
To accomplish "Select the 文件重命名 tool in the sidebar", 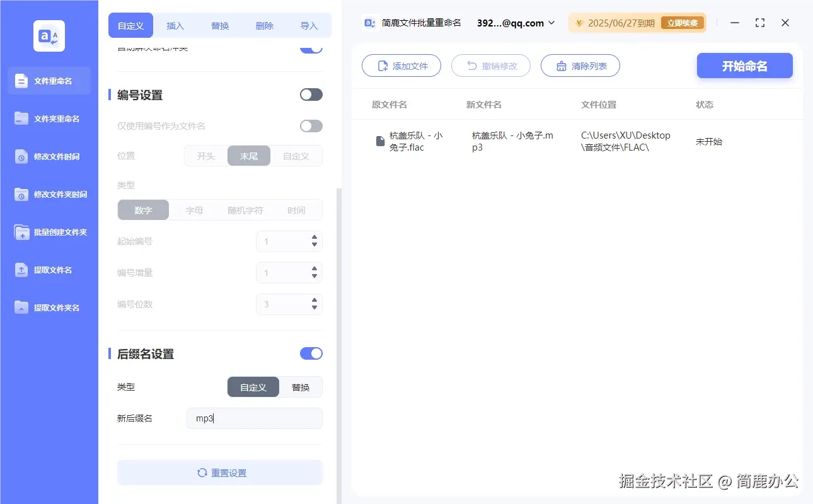I will click(x=49, y=81).
